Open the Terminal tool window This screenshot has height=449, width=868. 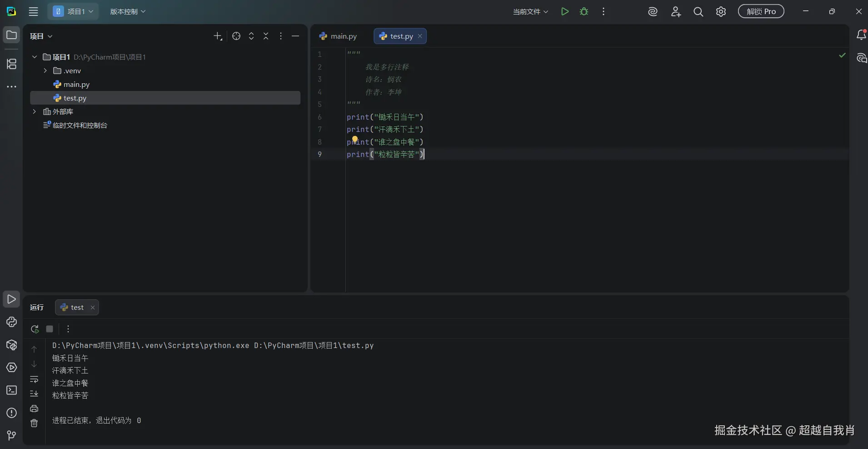click(11, 390)
